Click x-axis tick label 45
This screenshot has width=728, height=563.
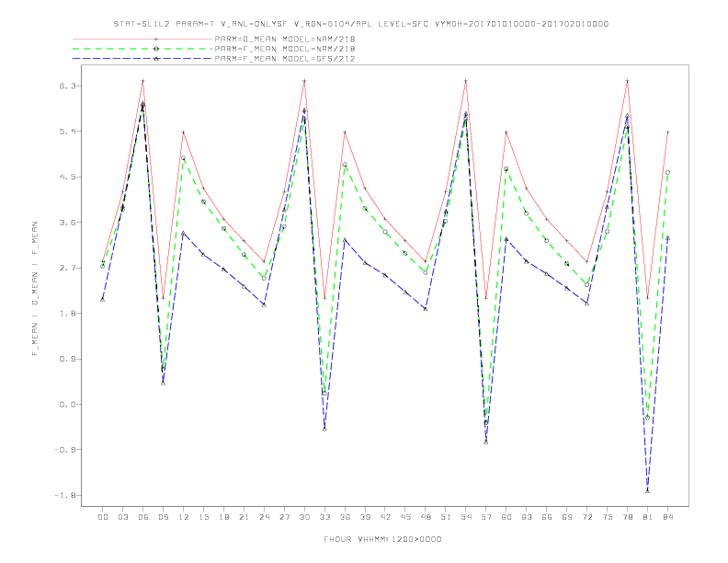[x=405, y=517]
